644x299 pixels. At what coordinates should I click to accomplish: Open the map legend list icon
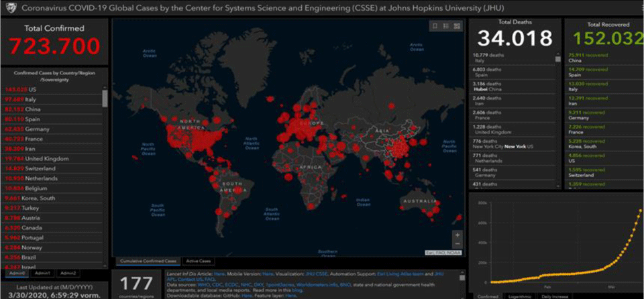pyautogui.click(x=446, y=26)
